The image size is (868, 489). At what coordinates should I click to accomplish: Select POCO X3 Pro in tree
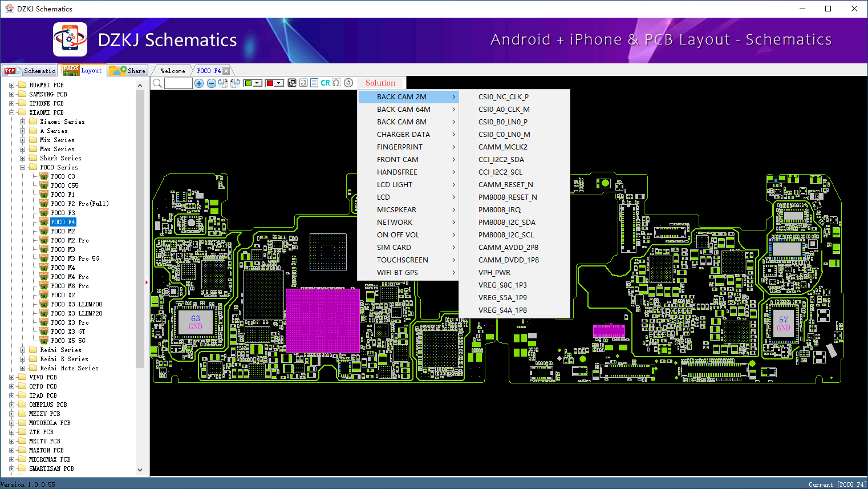coord(70,322)
